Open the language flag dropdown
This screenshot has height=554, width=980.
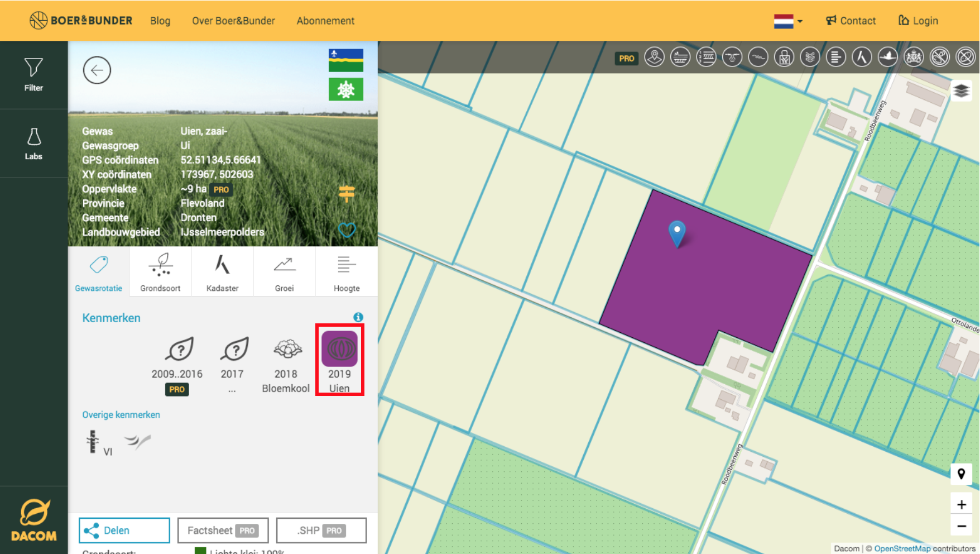pos(788,21)
